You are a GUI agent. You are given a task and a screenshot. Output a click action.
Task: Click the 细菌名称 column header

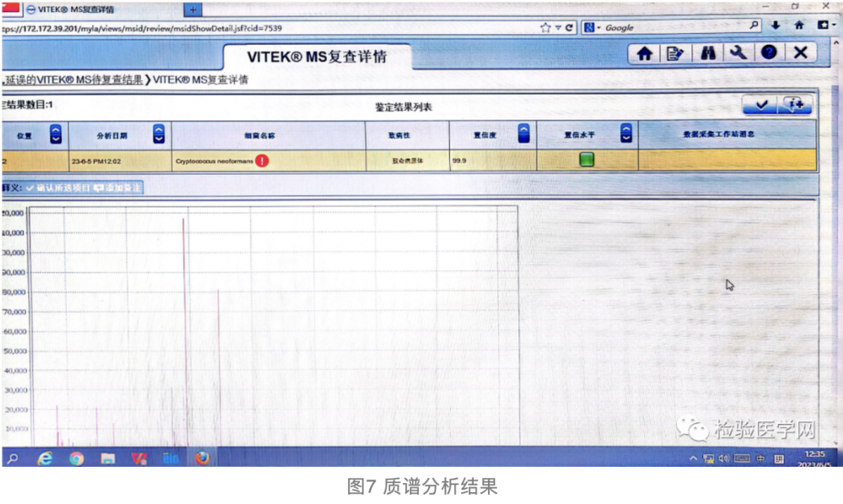click(x=268, y=136)
